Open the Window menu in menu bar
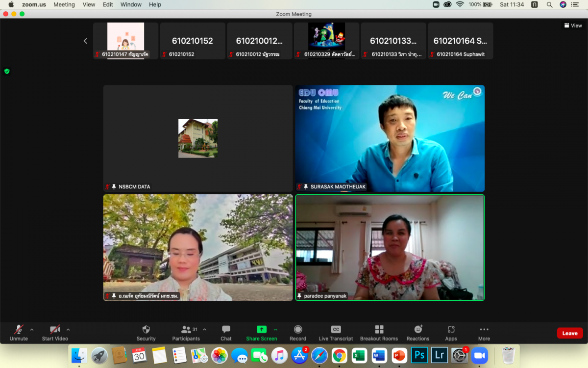The height and width of the screenshot is (368, 588). coord(131,4)
